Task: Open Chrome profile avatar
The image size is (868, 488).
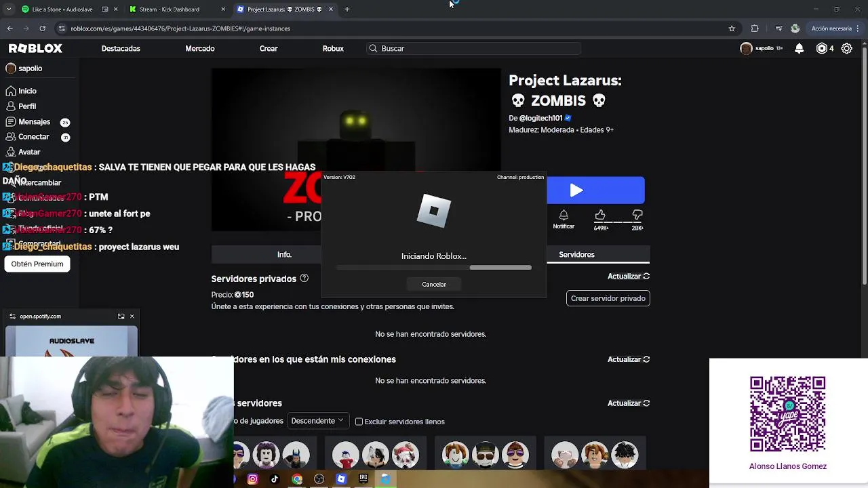Action: [795, 28]
